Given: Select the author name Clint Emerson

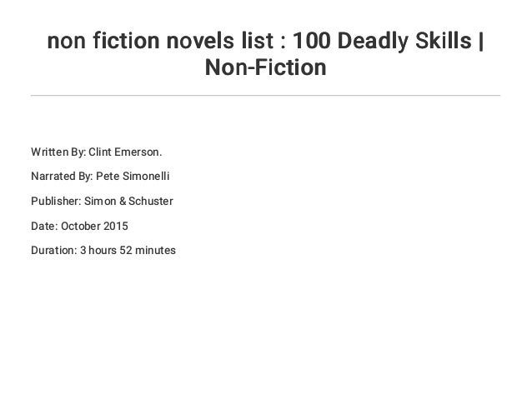Looking at the screenshot, I should pos(125,152).
